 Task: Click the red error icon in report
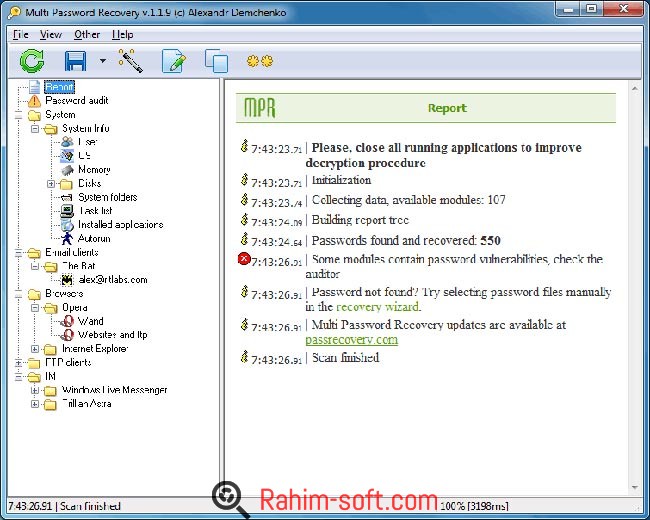244,259
